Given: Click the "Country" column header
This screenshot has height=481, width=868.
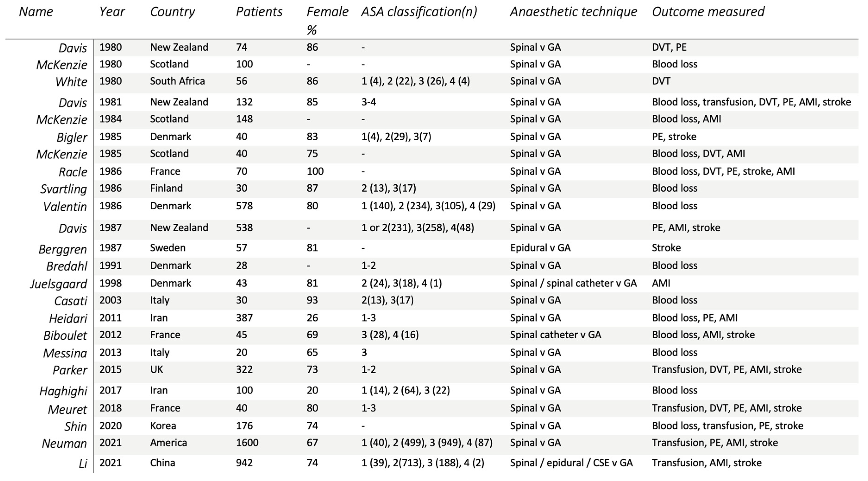Looking at the screenshot, I should (x=172, y=12).
